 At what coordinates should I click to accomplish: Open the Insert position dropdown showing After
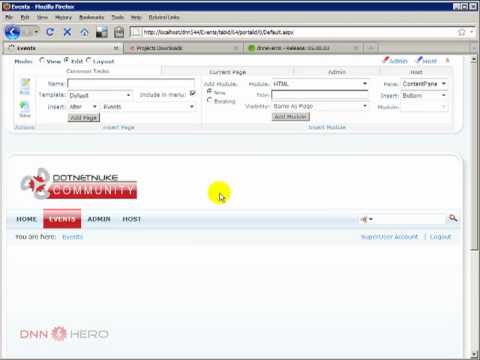coord(83,107)
